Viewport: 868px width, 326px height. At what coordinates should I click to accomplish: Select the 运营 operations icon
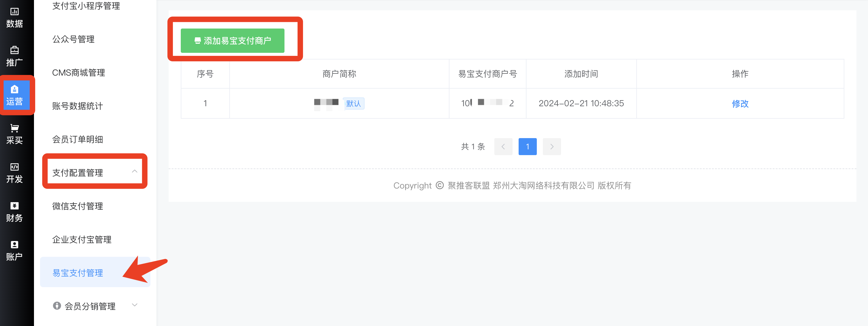[14, 95]
